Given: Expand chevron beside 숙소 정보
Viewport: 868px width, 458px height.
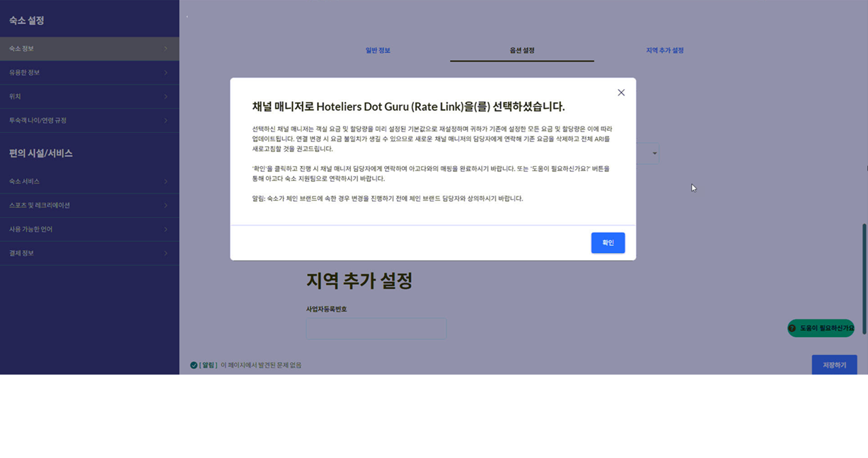Looking at the screenshot, I should tap(166, 49).
